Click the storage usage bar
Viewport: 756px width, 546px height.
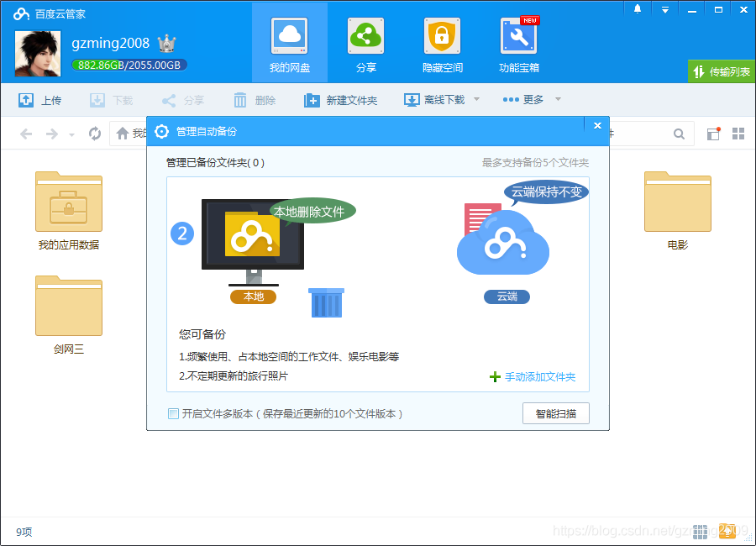[129, 66]
